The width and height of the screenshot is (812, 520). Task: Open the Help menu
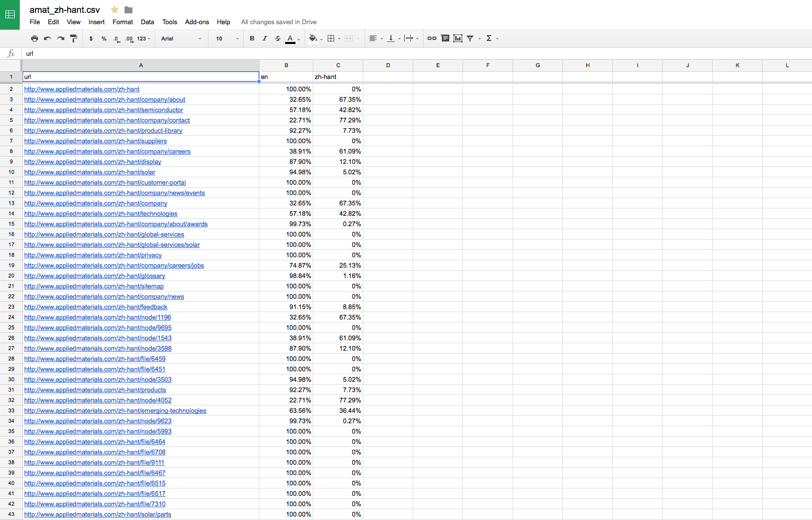pyautogui.click(x=223, y=22)
